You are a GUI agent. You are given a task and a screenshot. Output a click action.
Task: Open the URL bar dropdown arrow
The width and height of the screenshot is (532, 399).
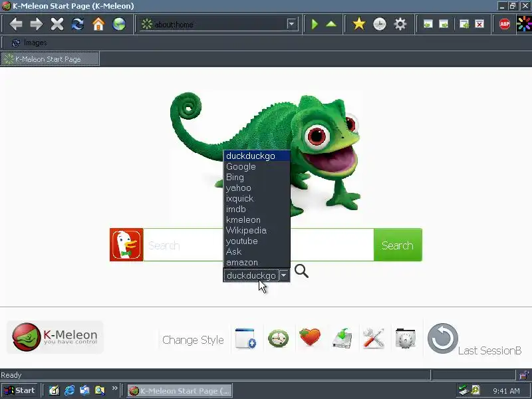(x=291, y=24)
